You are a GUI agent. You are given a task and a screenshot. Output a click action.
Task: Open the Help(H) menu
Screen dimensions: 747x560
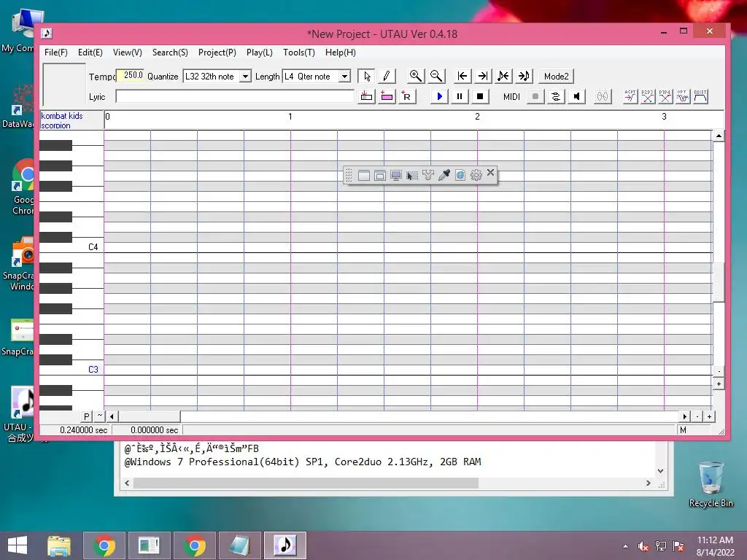pos(341,52)
